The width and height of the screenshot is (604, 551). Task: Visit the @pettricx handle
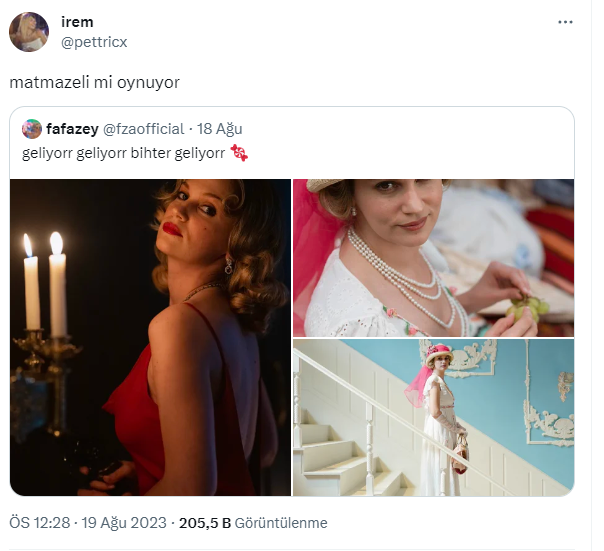(x=95, y=42)
